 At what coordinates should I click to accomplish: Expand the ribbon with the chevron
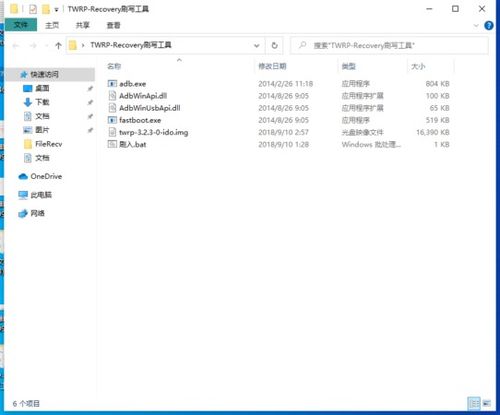tap(476, 25)
